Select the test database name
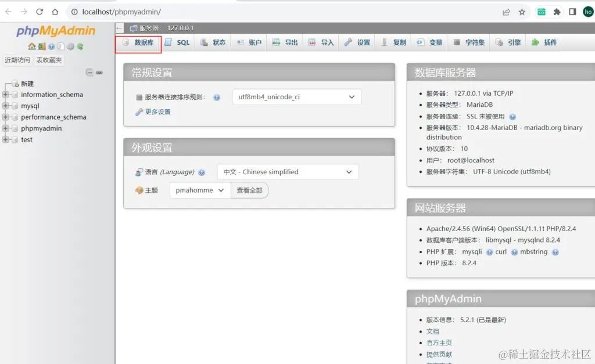 pos(27,139)
